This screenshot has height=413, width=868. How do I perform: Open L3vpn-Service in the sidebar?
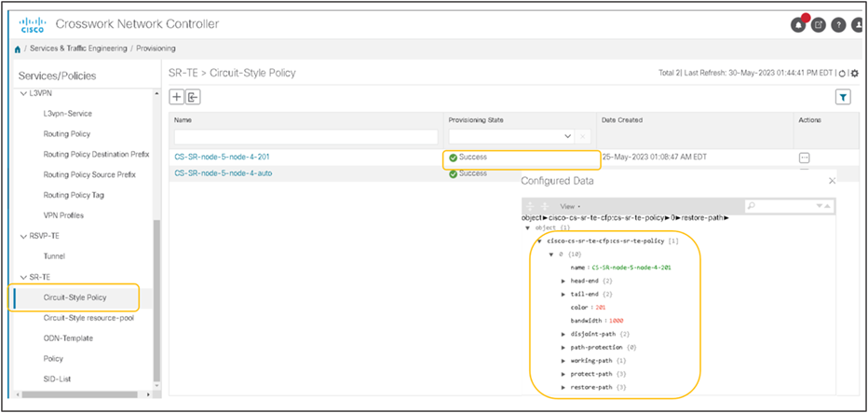pyautogui.click(x=68, y=114)
